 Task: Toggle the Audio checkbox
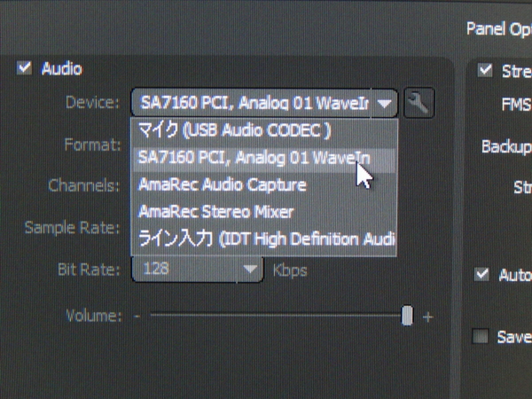pyautogui.click(x=25, y=68)
